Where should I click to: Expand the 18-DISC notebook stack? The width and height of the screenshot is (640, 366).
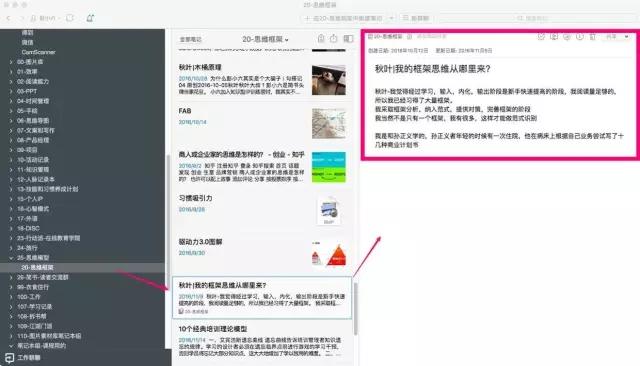[x=11, y=228]
